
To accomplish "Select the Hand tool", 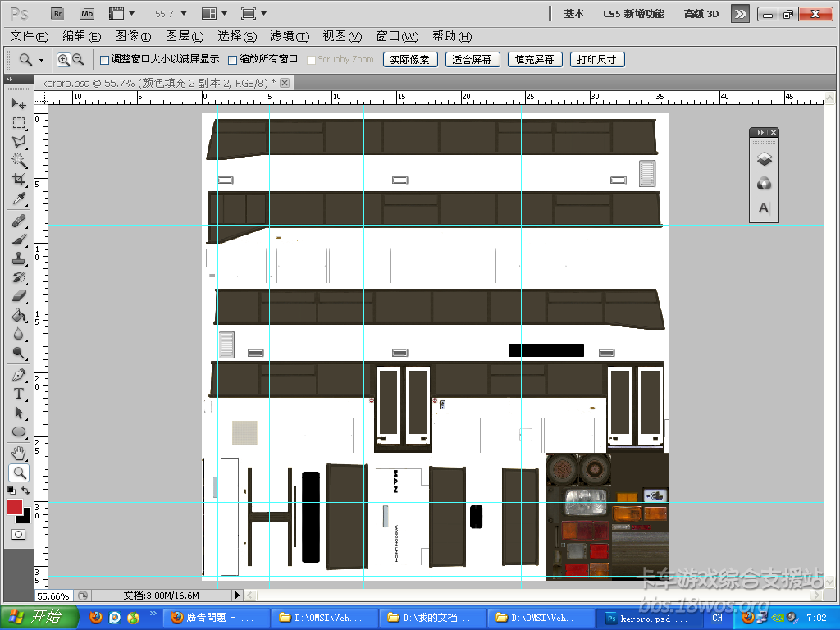I will coord(18,453).
